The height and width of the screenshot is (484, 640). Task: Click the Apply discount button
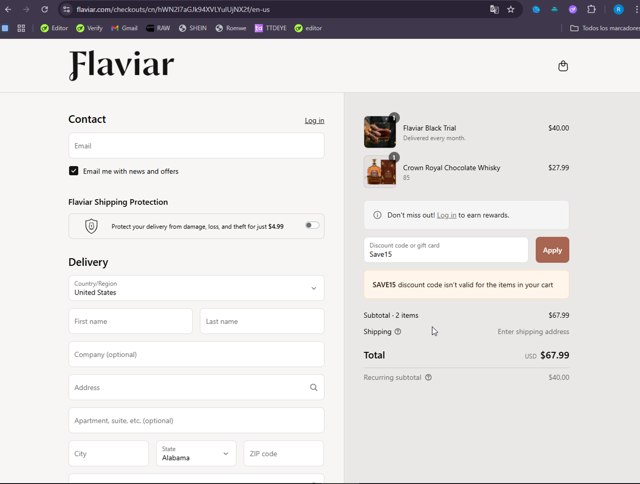(x=552, y=250)
